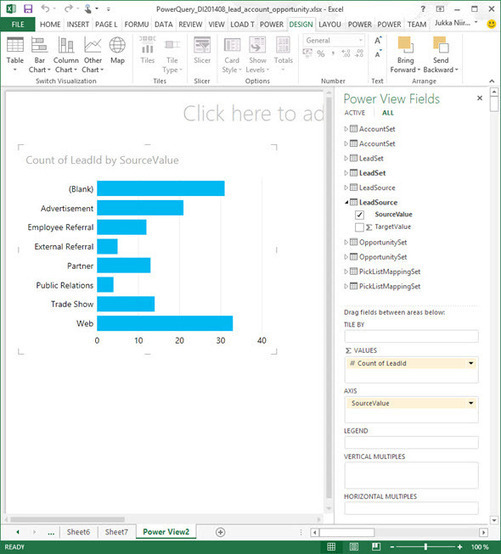Viewport: 501px width, 554px height.
Task: Click Send Backward in Arrange group
Action: coord(441,55)
